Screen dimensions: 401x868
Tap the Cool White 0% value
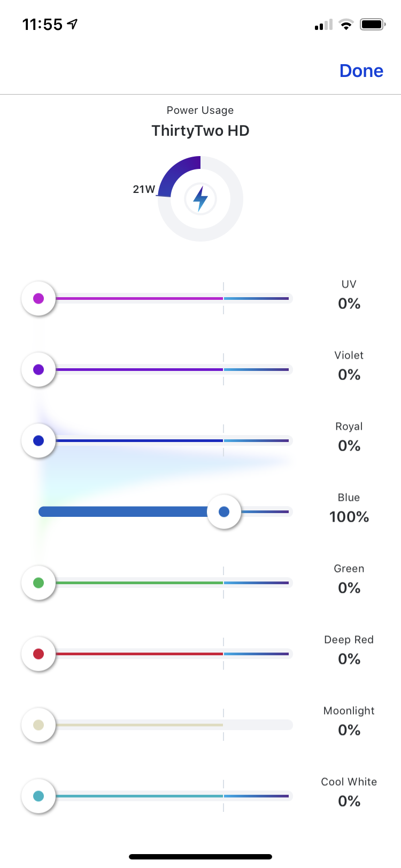tap(349, 801)
